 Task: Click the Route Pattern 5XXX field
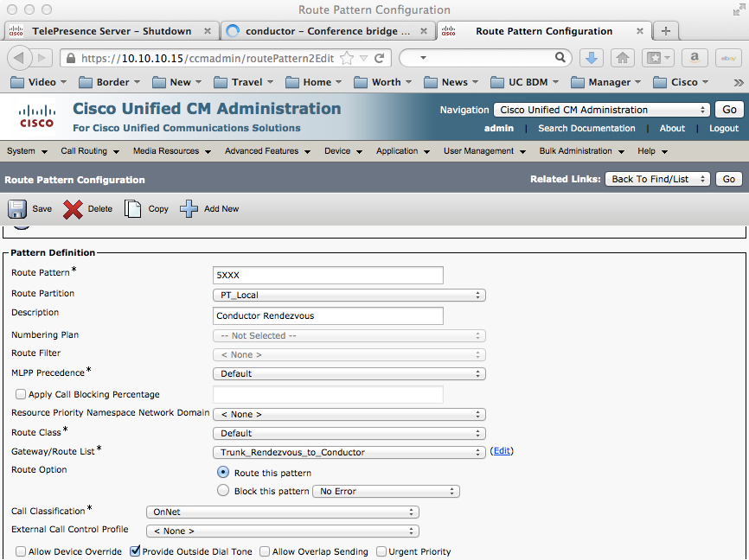pyautogui.click(x=328, y=275)
